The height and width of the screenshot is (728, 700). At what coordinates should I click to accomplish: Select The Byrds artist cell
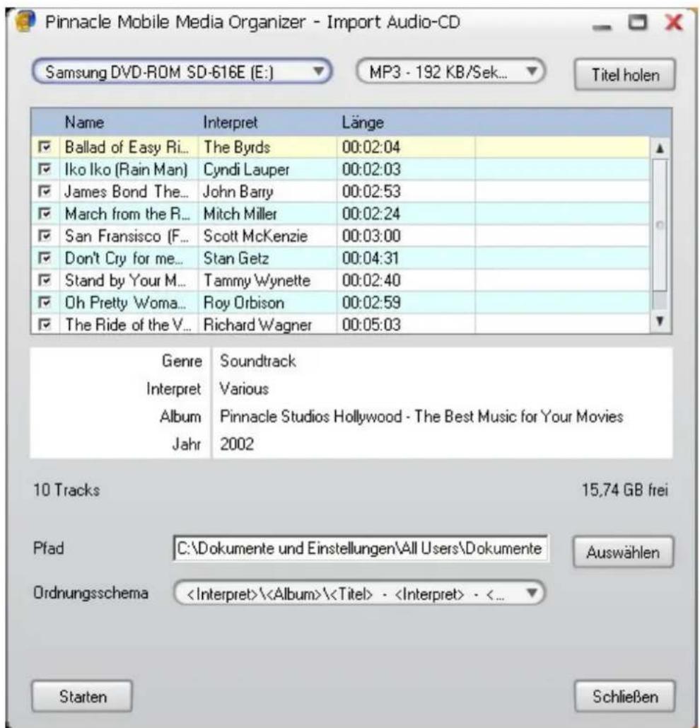[x=267, y=147]
